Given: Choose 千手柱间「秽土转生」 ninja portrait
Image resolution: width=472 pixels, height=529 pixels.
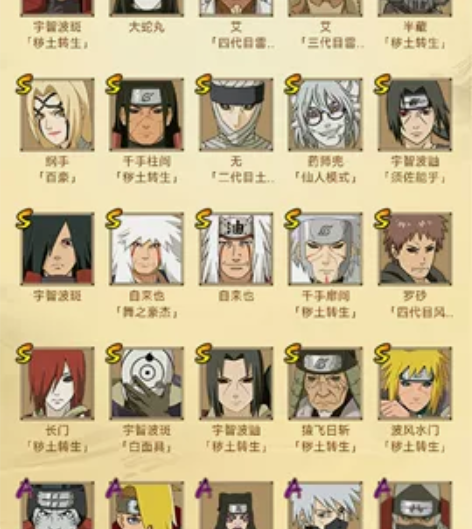Looking at the screenshot, I should point(146,115).
